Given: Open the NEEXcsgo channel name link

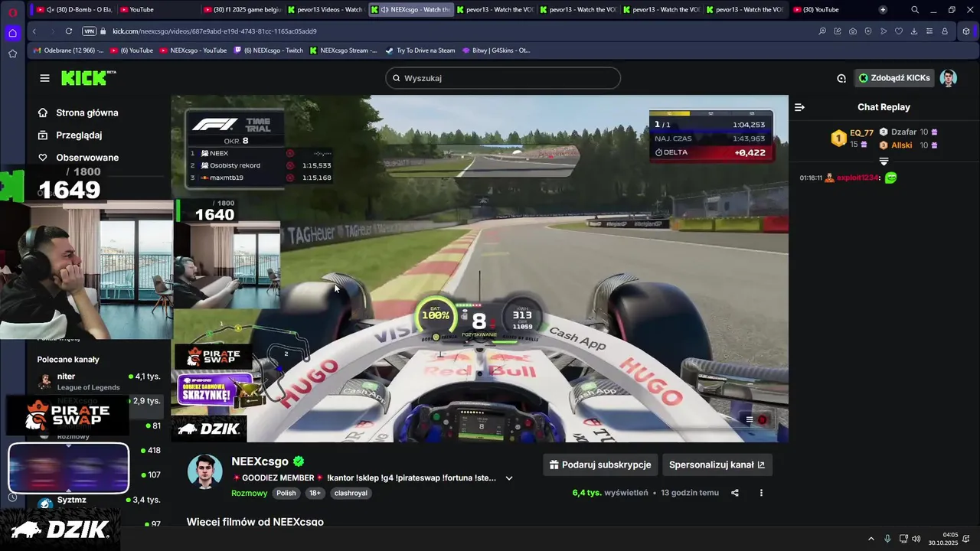Looking at the screenshot, I should tap(260, 461).
